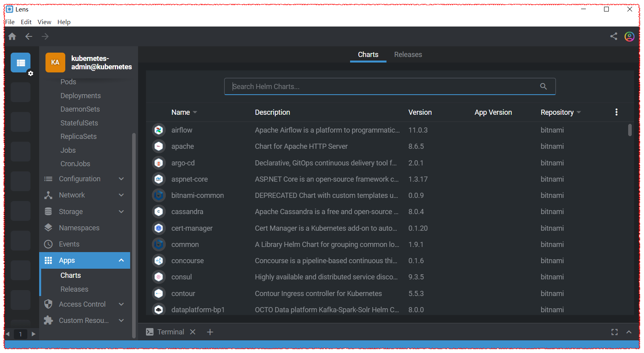Click the common chart icon
This screenshot has height=353, width=644.
[x=159, y=244]
